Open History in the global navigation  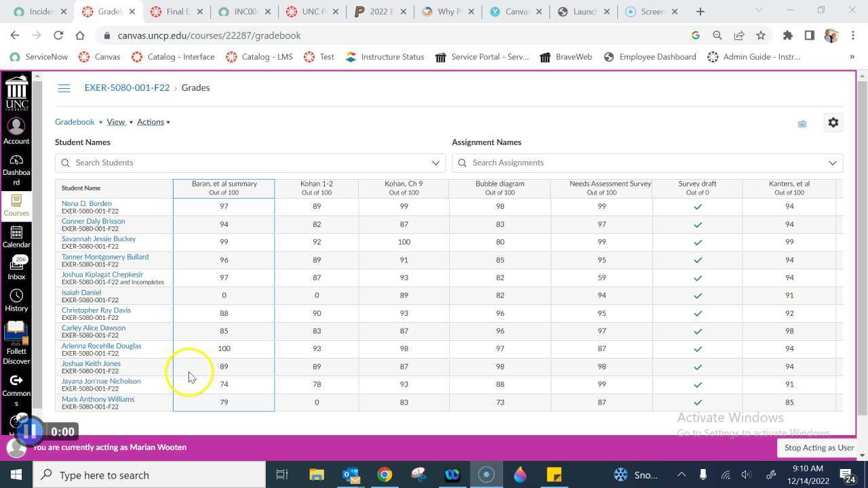coord(16,300)
